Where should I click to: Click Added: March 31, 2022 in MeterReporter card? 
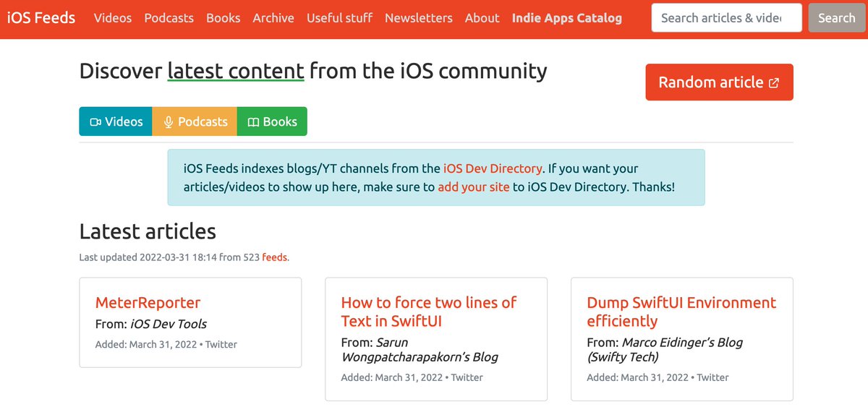point(146,344)
